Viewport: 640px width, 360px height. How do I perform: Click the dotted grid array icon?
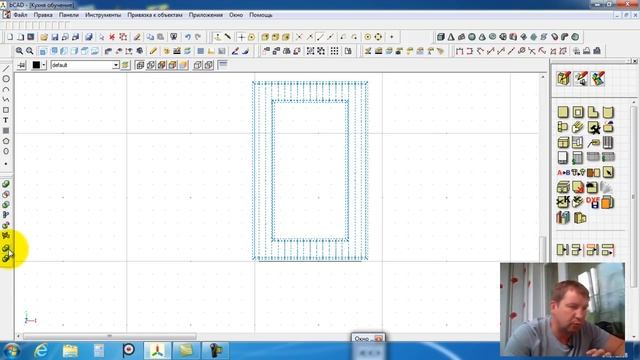334,51
